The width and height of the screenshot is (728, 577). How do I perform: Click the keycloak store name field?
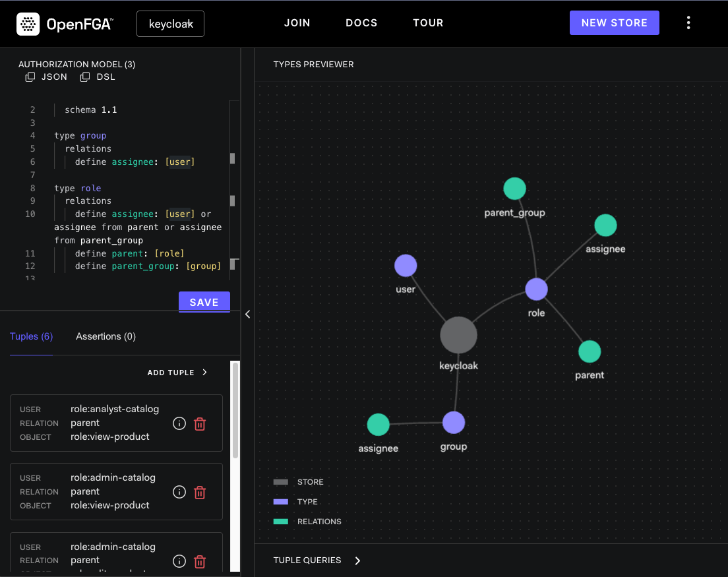170,23
